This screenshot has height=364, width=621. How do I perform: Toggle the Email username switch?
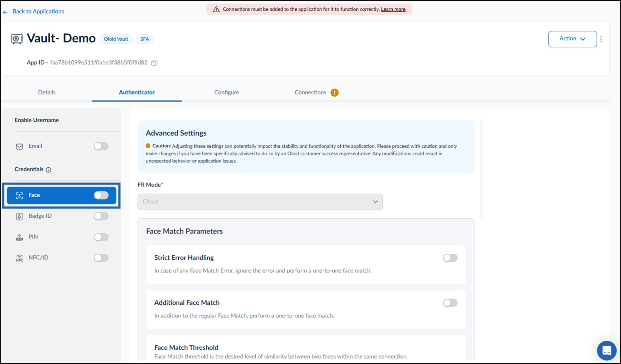point(101,146)
